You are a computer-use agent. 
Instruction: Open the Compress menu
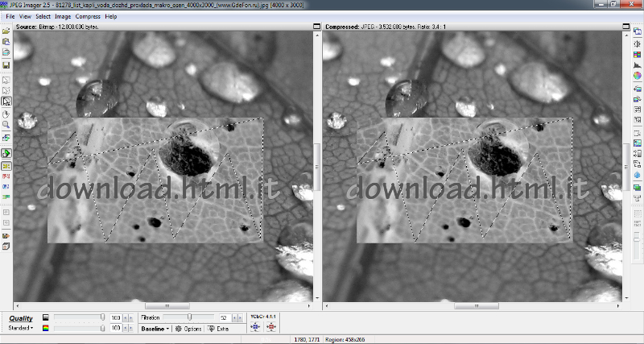tap(87, 16)
